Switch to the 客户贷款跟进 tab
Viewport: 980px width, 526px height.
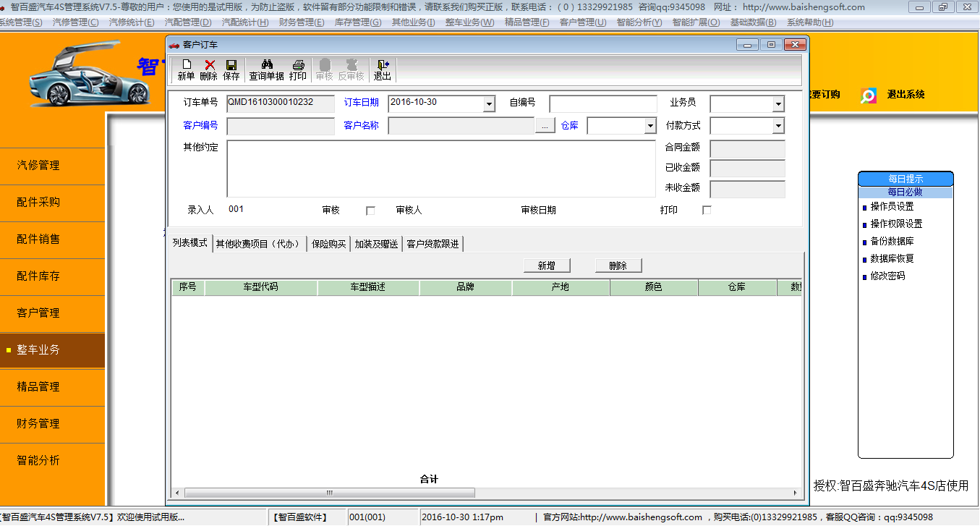[433, 244]
